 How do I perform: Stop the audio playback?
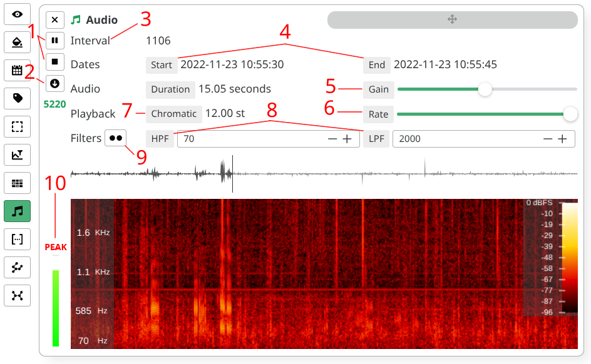click(x=54, y=62)
